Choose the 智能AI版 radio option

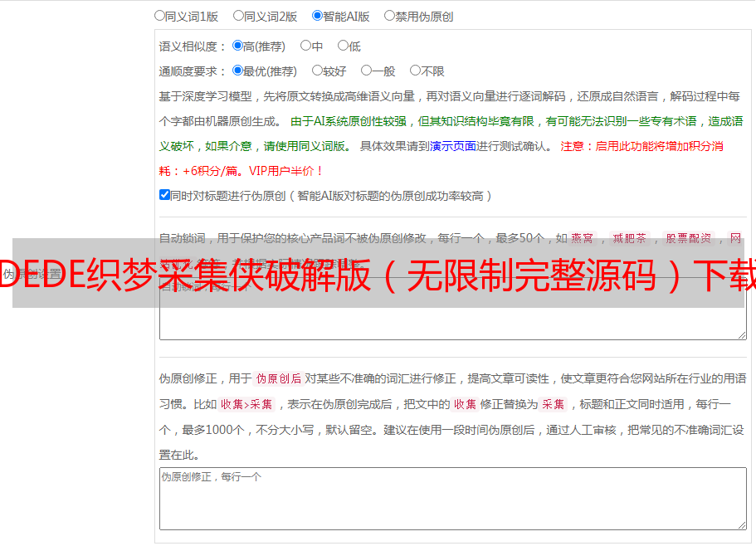(317, 16)
